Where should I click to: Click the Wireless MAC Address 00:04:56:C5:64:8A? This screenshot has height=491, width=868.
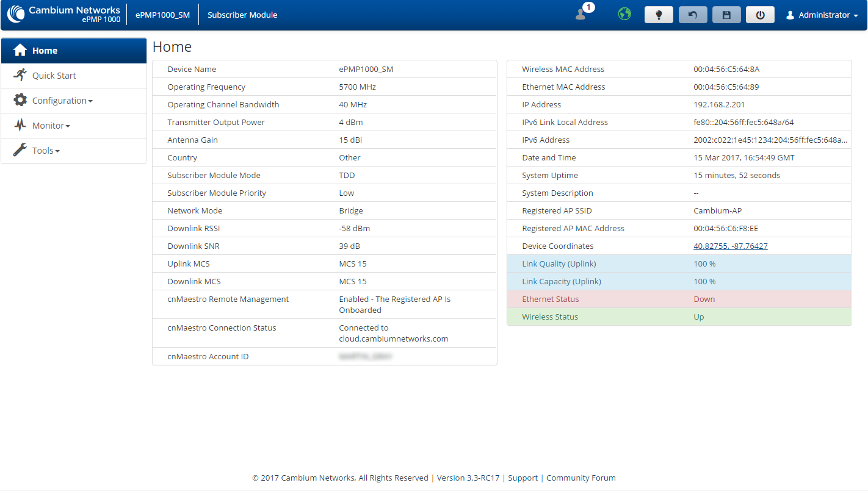tap(726, 69)
